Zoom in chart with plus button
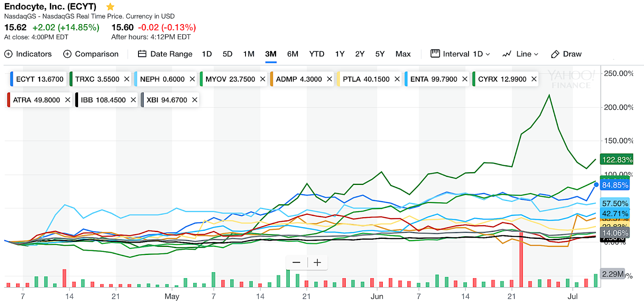 click(x=318, y=263)
